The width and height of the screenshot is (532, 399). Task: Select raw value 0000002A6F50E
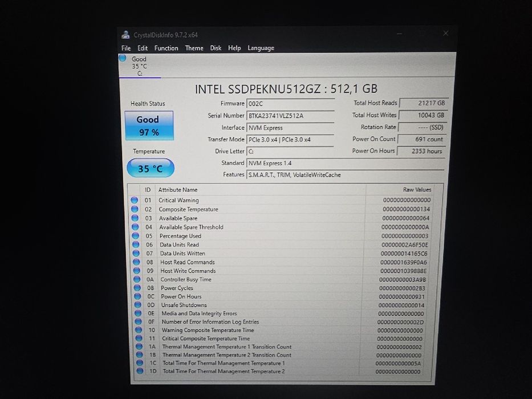coord(405,245)
